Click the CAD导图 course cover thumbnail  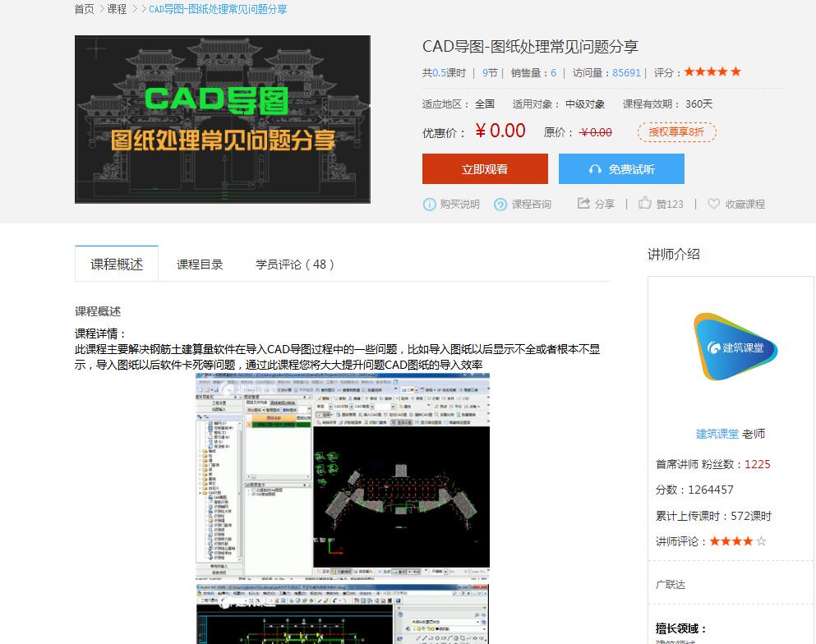pyautogui.click(x=223, y=119)
